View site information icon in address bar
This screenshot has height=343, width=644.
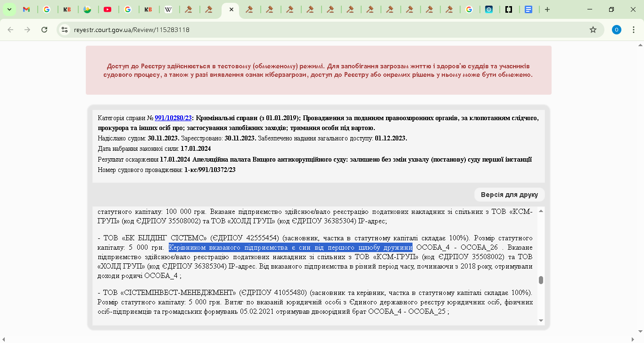65,30
